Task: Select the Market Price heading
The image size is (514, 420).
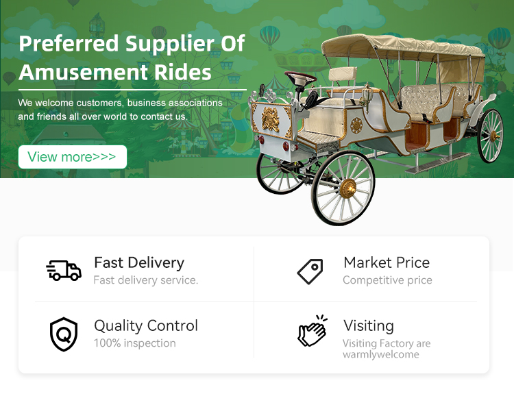Action: tap(387, 262)
